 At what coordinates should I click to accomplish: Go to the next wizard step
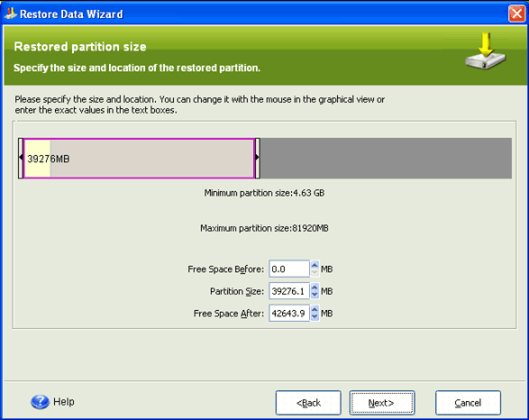click(x=382, y=403)
